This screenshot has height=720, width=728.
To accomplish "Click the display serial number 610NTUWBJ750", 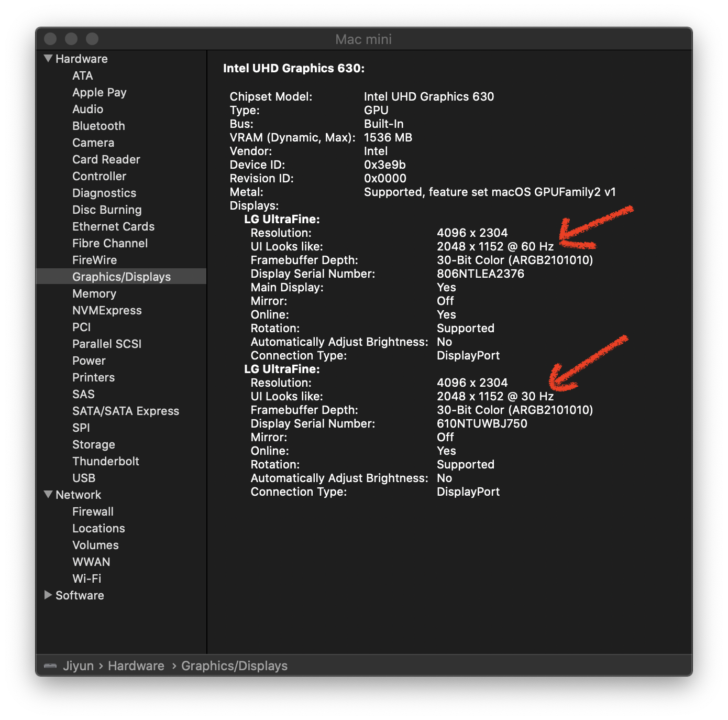I will [x=482, y=423].
